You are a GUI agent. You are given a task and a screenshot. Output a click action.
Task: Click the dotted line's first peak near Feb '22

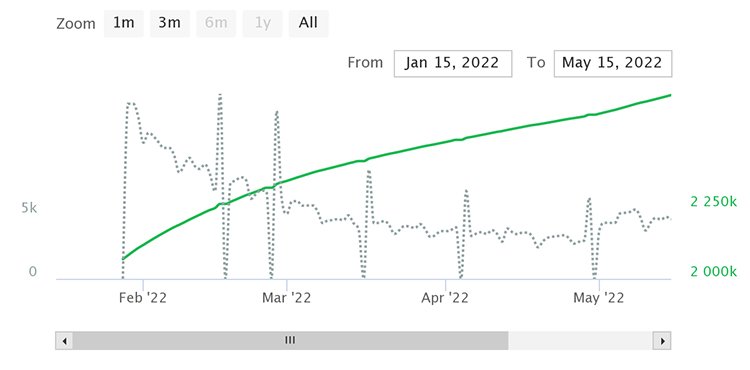pos(131,103)
